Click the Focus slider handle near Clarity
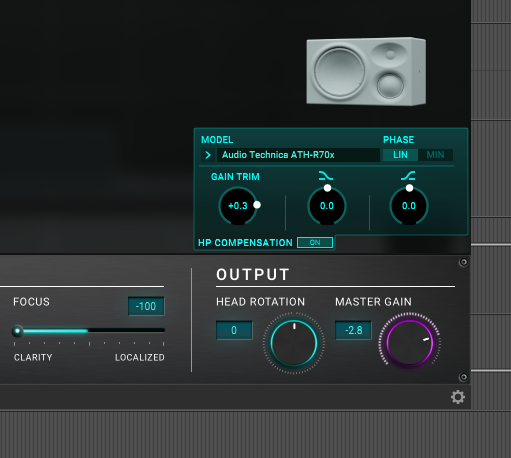Screen dimensions: 511x458 17,331
